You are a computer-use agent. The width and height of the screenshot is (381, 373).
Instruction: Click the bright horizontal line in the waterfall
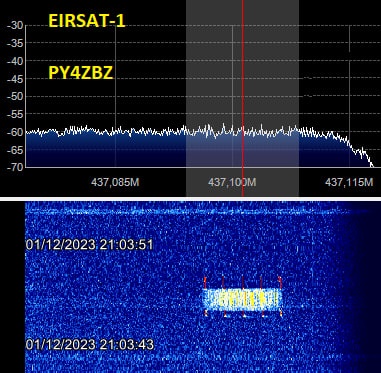(x=188, y=212)
